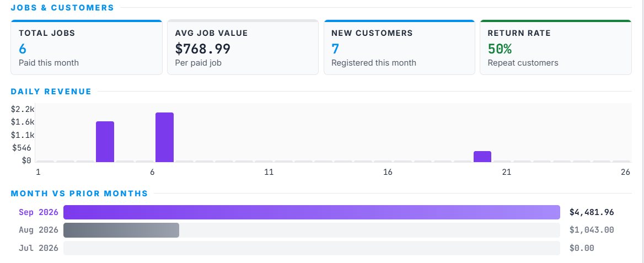Click the tallest revenue bar on day 7

coord(164,137)
